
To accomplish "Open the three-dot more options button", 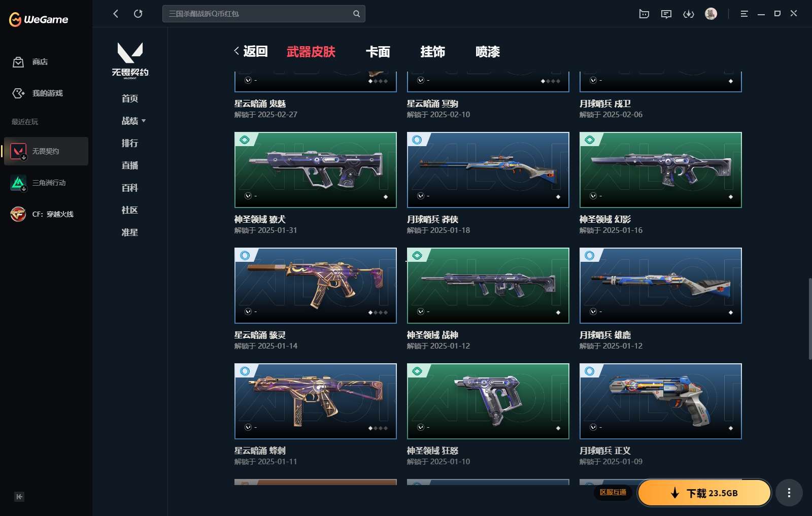I will coord(789,493).
